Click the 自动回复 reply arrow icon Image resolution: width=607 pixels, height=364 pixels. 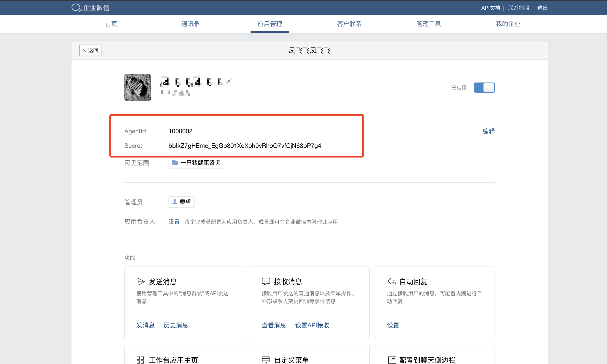[392, 281]
